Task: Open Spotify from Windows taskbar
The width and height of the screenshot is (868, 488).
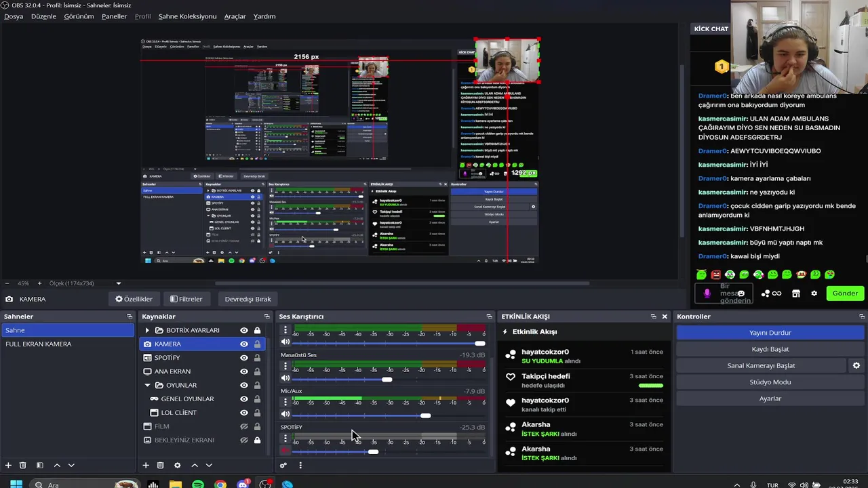Action: [198, 485]
